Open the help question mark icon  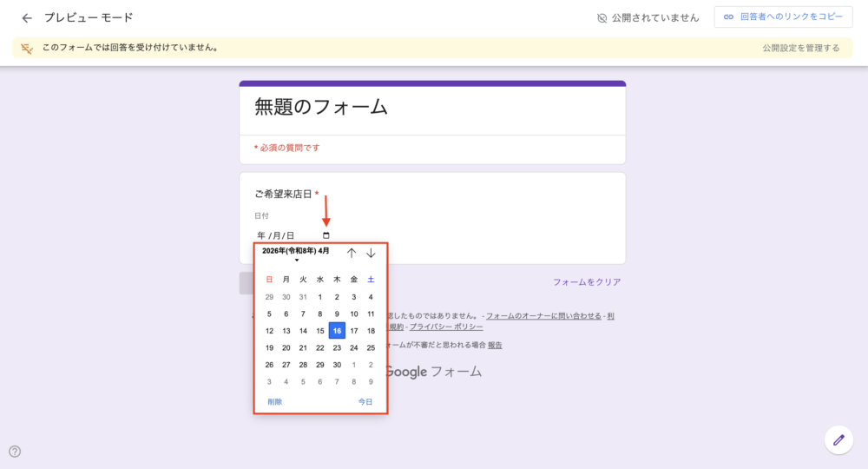(x=15, y=452)
